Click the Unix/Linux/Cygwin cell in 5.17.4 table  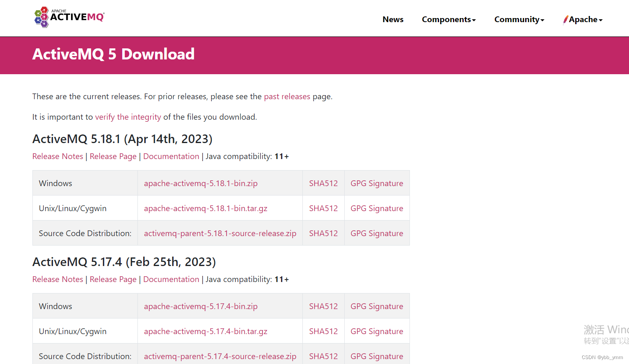coord(85,331)
